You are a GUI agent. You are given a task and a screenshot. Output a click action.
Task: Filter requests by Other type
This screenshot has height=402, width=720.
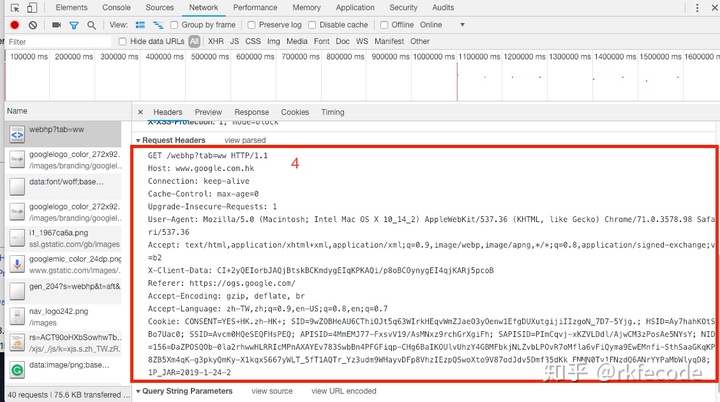420,41
